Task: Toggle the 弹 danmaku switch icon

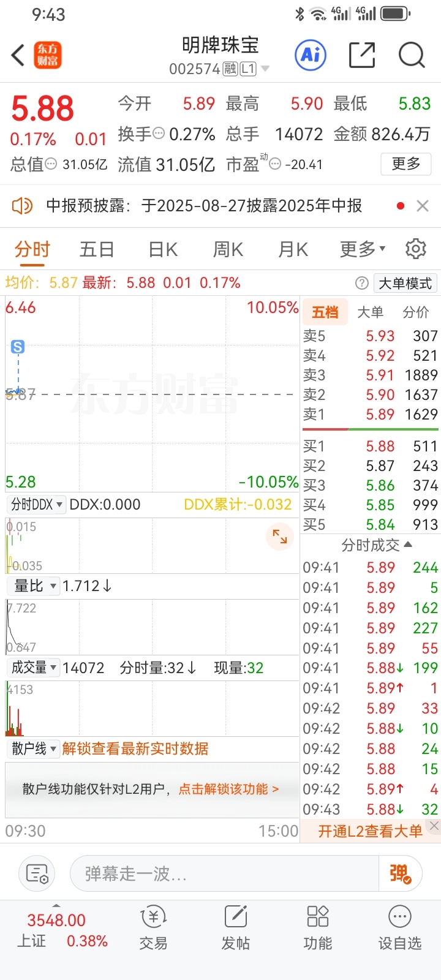Action: point(400,874)
